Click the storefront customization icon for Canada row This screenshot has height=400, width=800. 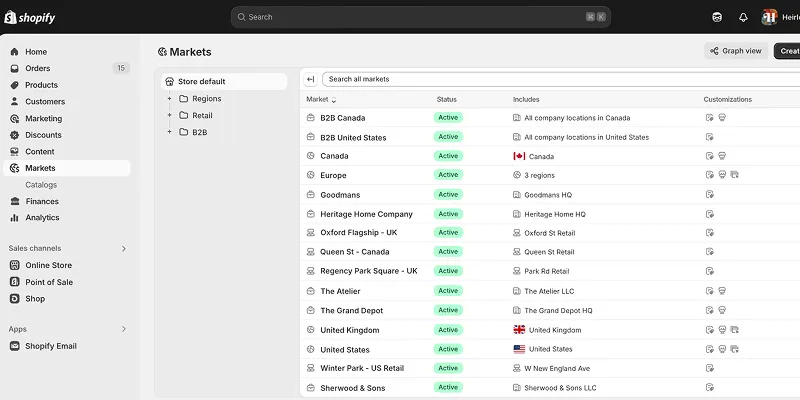tap(722, 156)
